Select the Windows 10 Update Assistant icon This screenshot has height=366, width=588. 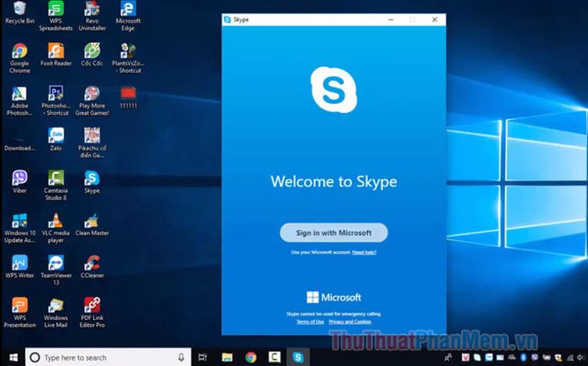click(19, 227)
